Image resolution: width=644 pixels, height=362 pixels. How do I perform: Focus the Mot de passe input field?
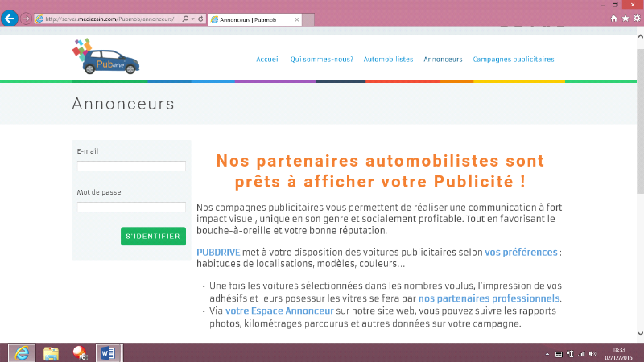pos(131,207)
